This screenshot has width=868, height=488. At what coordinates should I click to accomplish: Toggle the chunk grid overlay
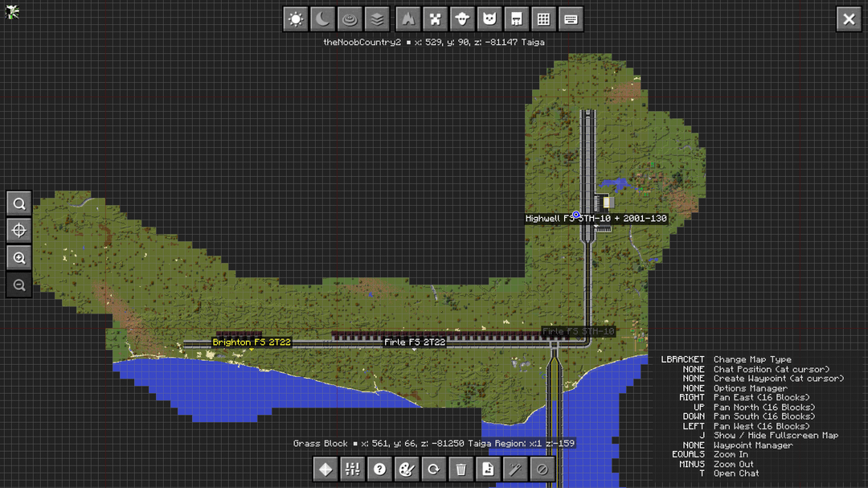click(x=543, y=19)
